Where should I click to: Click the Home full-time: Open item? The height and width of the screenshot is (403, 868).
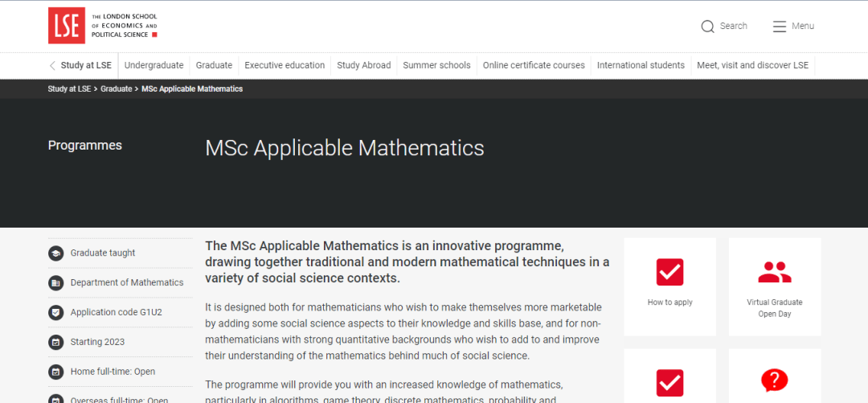113,372
